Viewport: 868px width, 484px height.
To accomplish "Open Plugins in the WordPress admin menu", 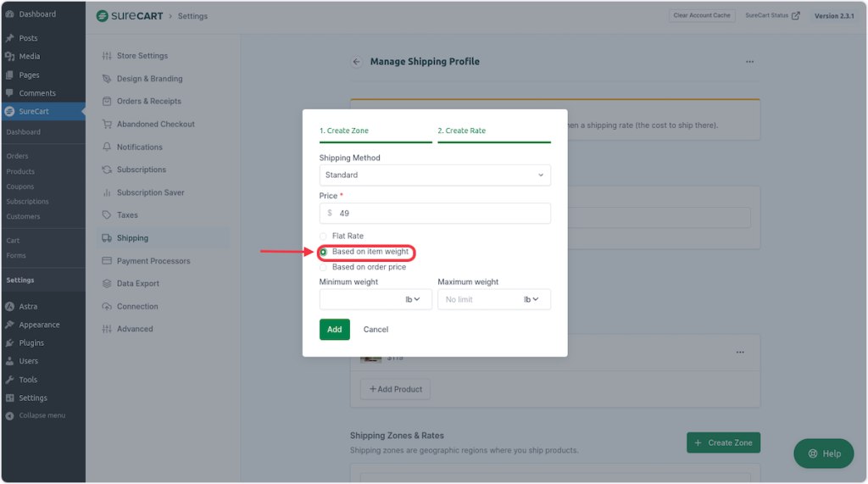I will [x=31, y=343].
